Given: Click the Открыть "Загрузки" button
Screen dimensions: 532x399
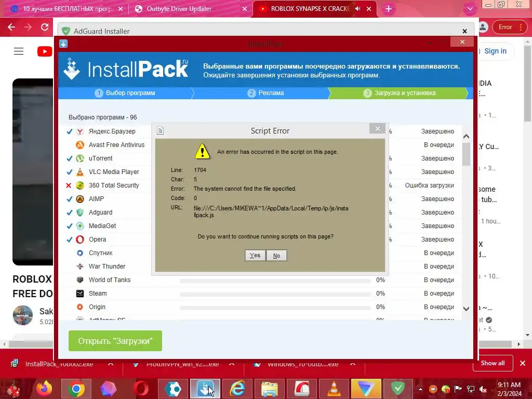Looking at the screenshot, I should tap(115, 341).
